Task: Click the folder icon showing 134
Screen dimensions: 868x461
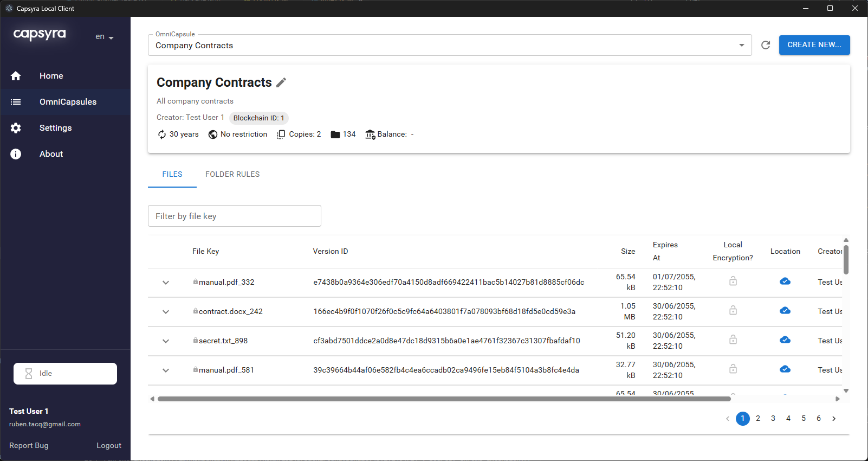Action: pos(335,135)
